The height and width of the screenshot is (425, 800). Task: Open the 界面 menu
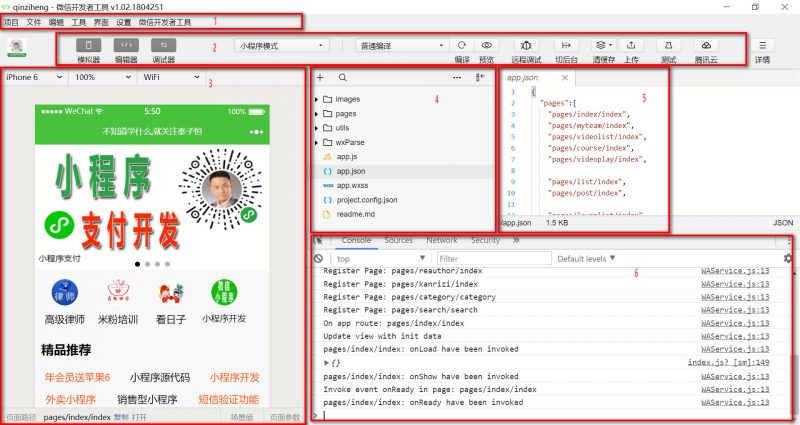pyautogui.click(x=101, y=22)
